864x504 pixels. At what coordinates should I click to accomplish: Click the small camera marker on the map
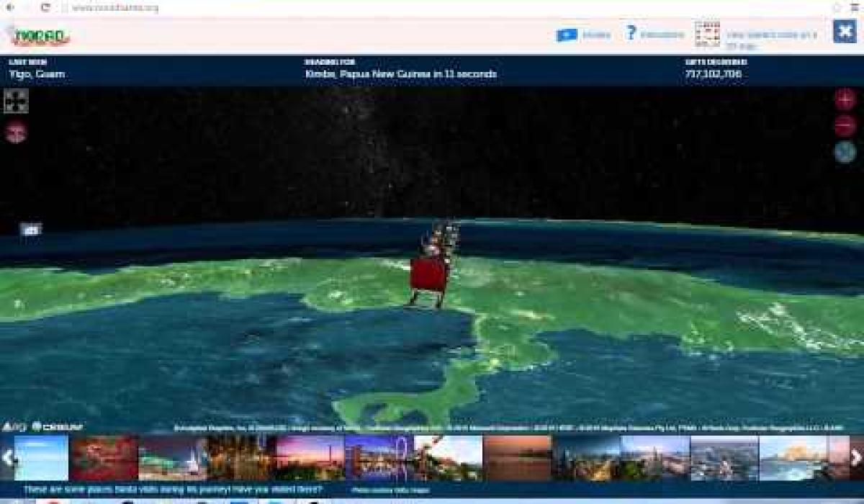tap(30, 230)
